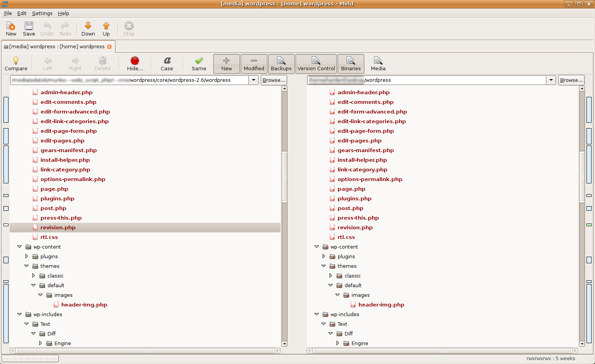Click the Compare lightbulb icon
This screenshot has width=595, height=364.
tap(16, 61)
